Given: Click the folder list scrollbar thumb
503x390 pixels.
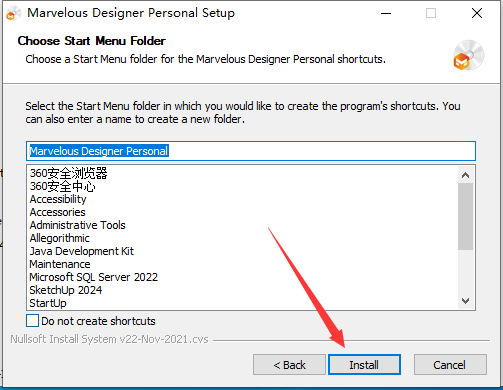Looking at the screenshot, I should (x=465, y=216).
